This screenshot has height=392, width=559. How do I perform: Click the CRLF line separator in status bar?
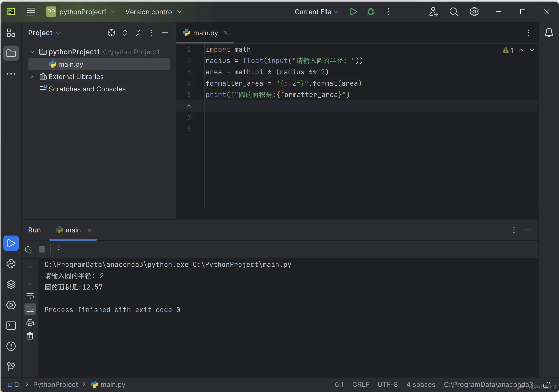(x=360, y=384)
